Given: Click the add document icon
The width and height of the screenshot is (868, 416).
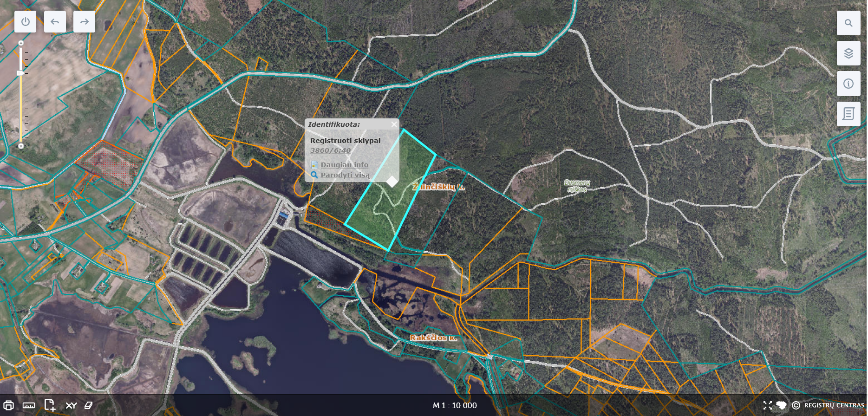Looking at the screenshot, I should (50, 405).
